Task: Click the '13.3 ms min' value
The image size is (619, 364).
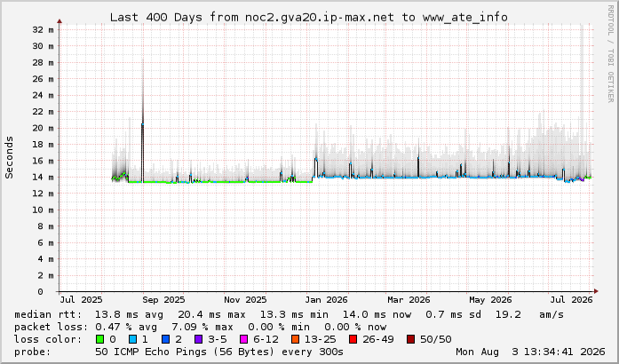Action: 294,314
